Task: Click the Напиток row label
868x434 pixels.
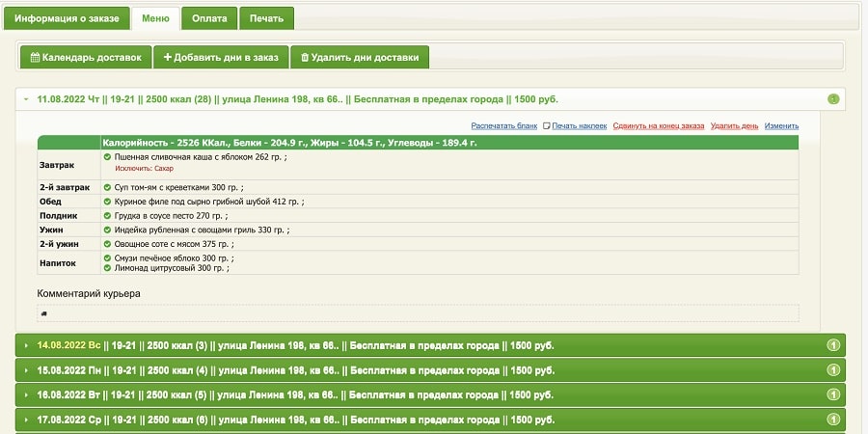Action: (58, 263)
